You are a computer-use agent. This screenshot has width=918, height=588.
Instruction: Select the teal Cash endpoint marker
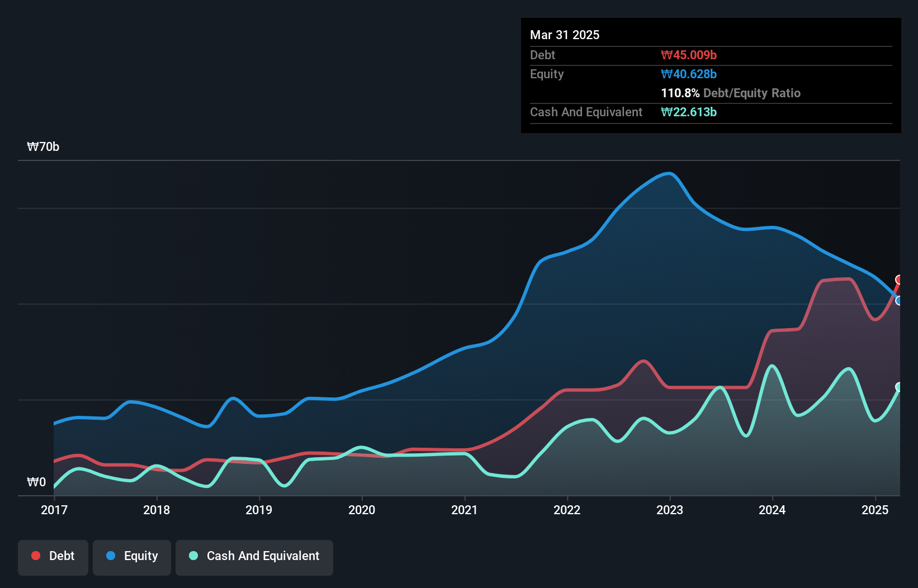pyautogui.click(x=899, y=387)
